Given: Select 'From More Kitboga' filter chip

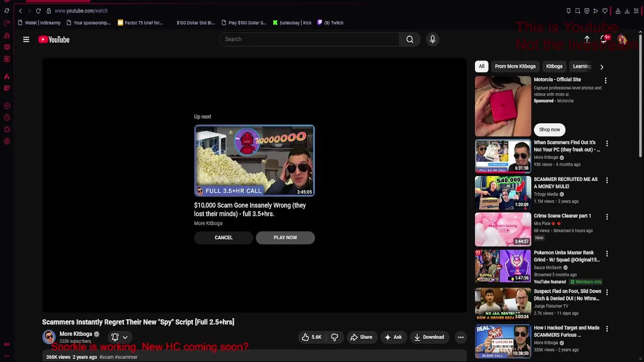Looking at the screenshot, I should [x=515, y=66].
